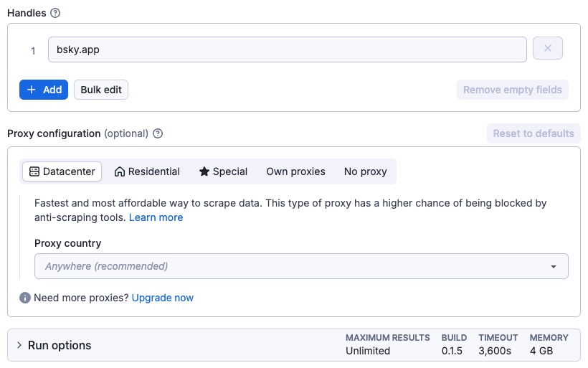Click the help icon next to Handles
The width and height of the screenshot is (588, 368).
coord(56,13)
